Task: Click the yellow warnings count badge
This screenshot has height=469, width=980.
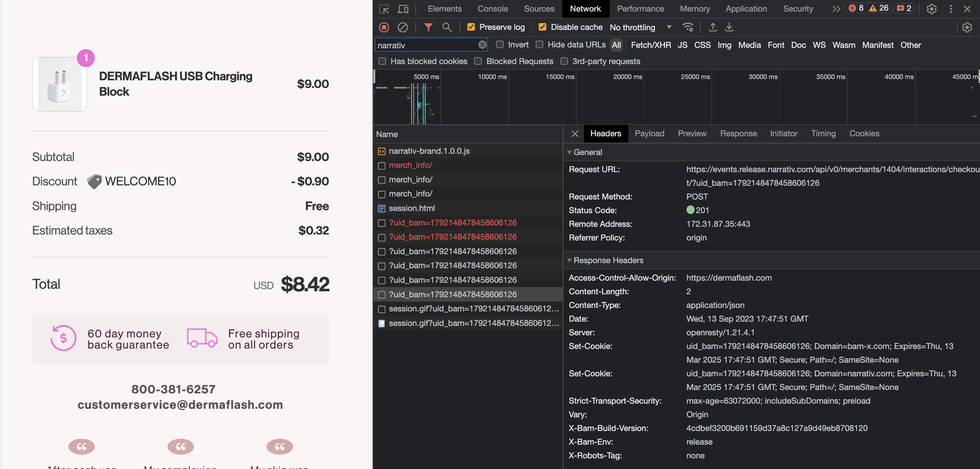Action: 879,8
